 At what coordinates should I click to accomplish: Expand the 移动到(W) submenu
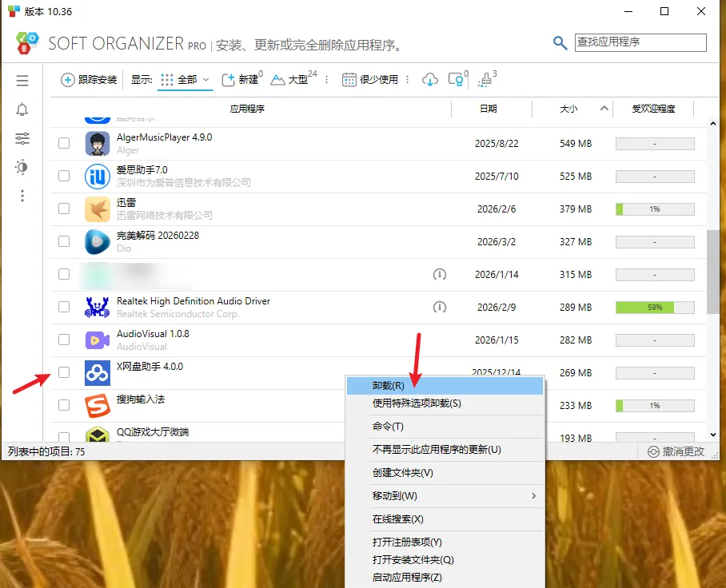tap(445, 496)
